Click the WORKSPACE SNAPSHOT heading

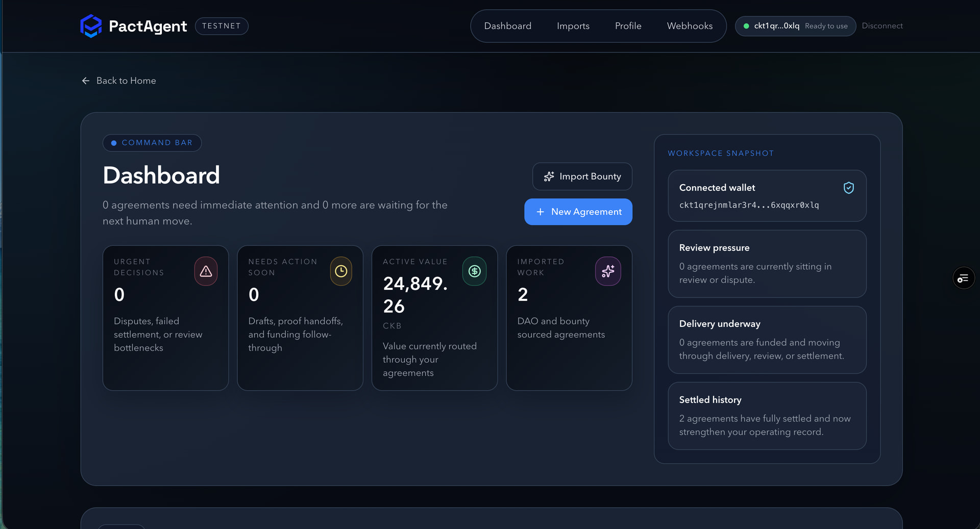pyautogui.click(x=721, y=154)
